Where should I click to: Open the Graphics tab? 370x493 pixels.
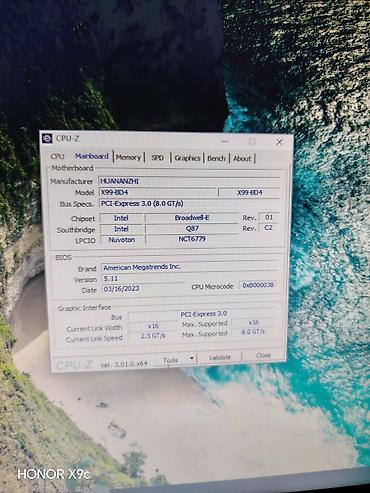coord(187,158)
